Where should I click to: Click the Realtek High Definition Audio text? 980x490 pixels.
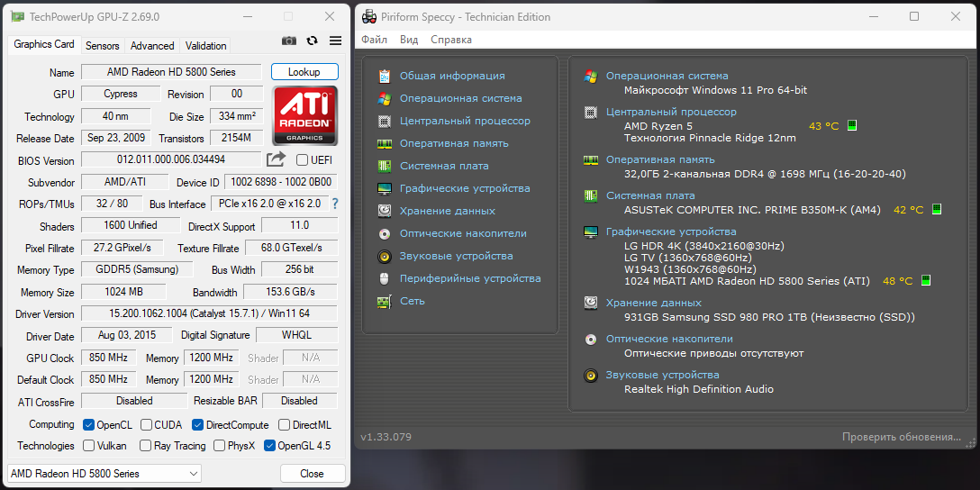[699, 389]
